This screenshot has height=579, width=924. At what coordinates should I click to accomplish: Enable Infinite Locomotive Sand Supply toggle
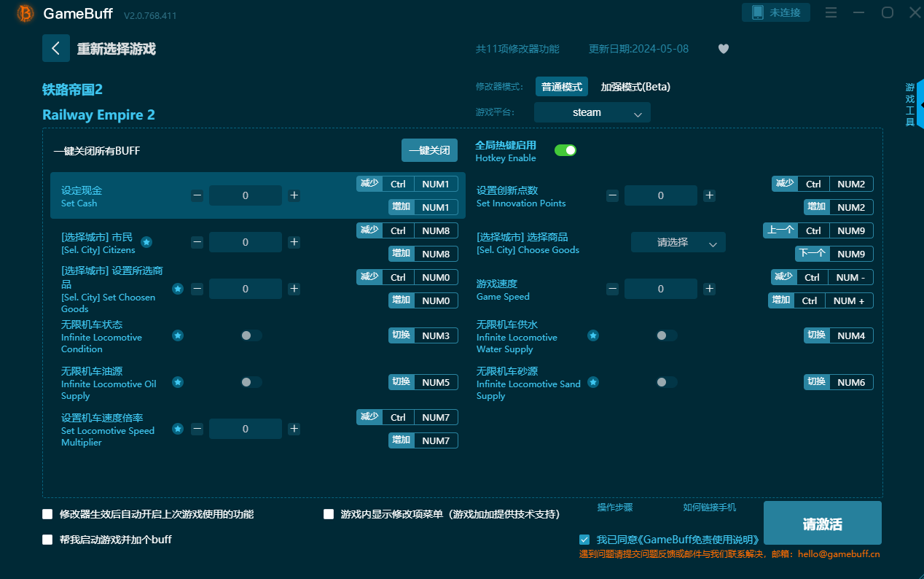(x=666, y=382)
